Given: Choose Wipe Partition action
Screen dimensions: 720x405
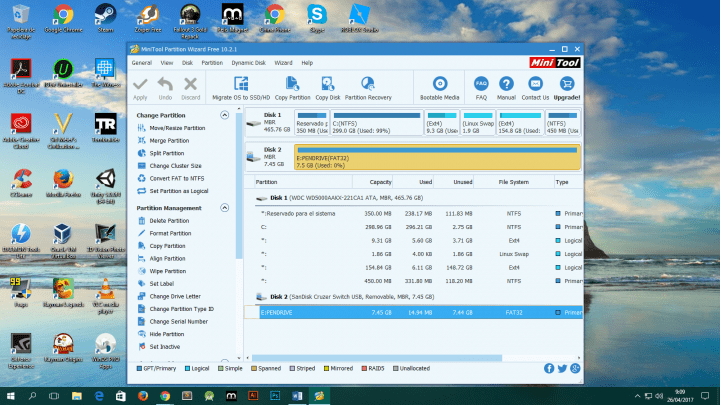Looking at the screenshot, I should click(x=168, y=271).
